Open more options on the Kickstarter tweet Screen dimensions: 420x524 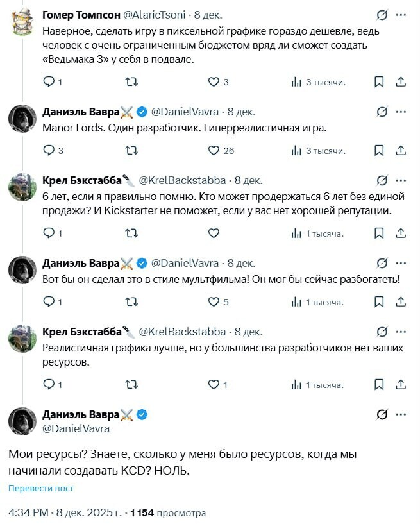point(401,180)
